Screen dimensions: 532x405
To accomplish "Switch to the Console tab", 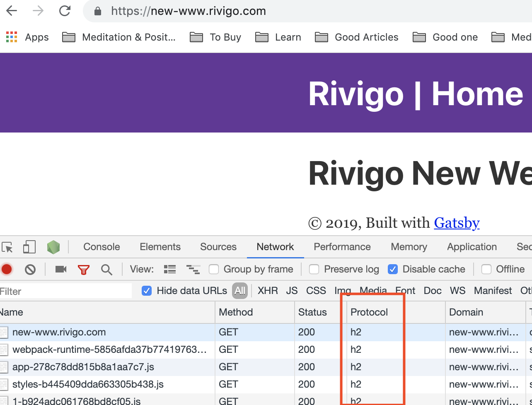I will [x=102, y=247].
